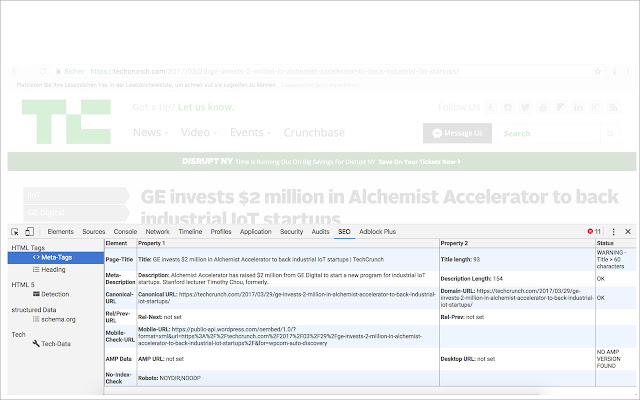Click the Message Us button
The width and height of the screenshot is (640, 400).
click(x=457, y=133)
